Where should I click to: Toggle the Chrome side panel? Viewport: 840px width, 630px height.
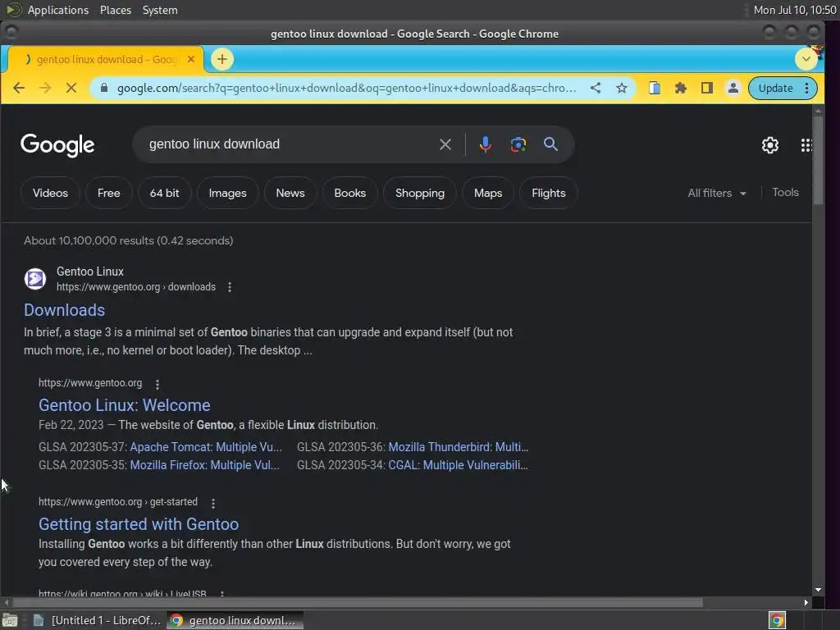tap(706, 88)
